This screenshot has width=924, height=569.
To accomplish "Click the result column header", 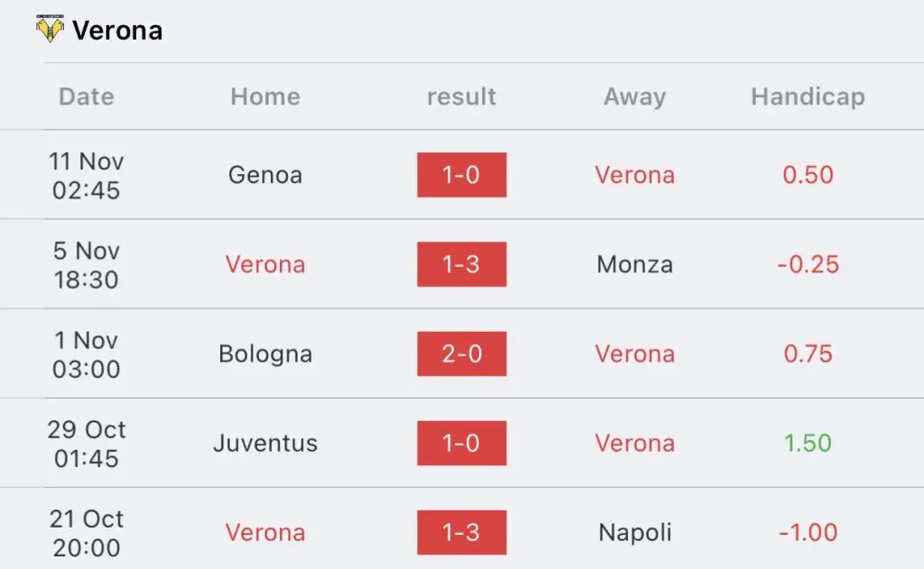I will [461, 96].
